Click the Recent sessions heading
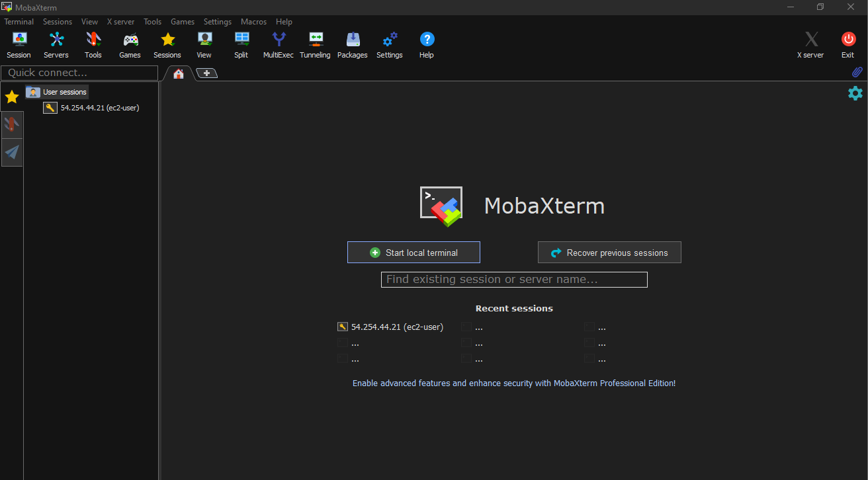This screenshot has width=868, height=480. [x=514, y=308]
